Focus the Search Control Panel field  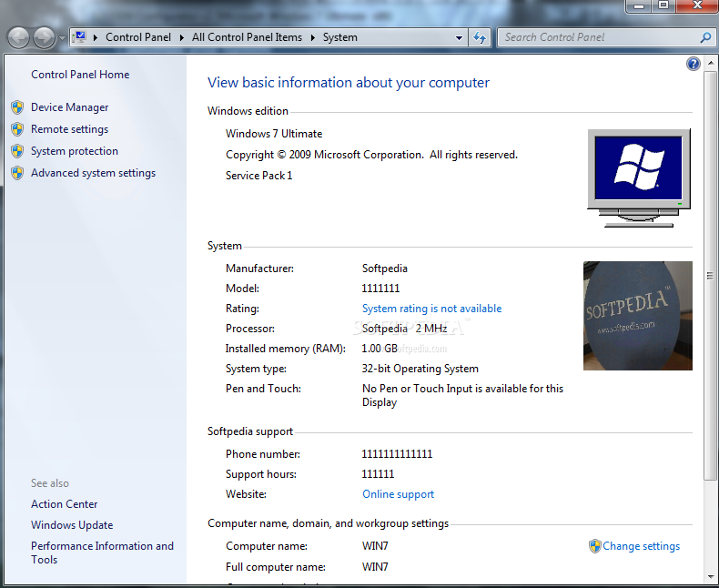pyautogui.click(x=600, y=37)
